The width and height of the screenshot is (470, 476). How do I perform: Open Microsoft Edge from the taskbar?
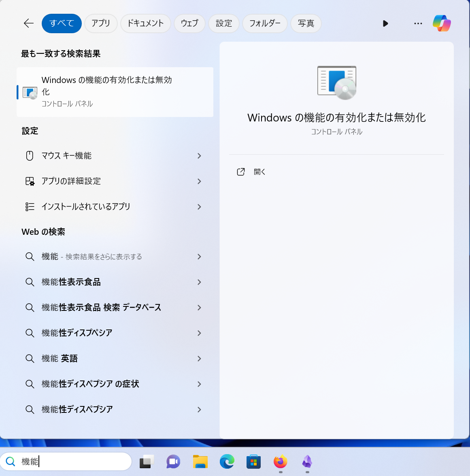click(x=227, y=462)
